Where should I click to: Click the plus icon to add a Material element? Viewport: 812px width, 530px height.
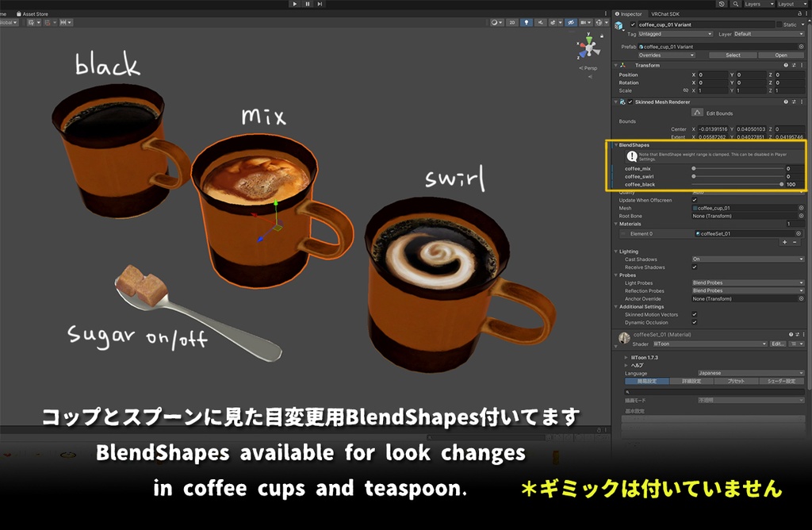tap(784, 243)
